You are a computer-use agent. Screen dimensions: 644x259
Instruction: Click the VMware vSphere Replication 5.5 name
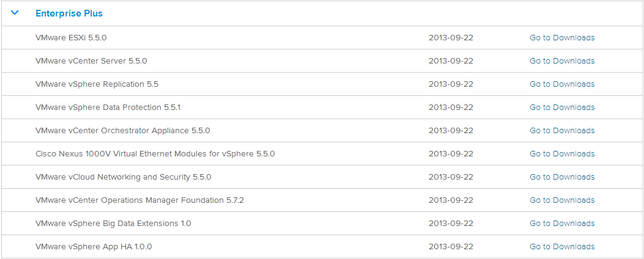[x=97, y=84]
